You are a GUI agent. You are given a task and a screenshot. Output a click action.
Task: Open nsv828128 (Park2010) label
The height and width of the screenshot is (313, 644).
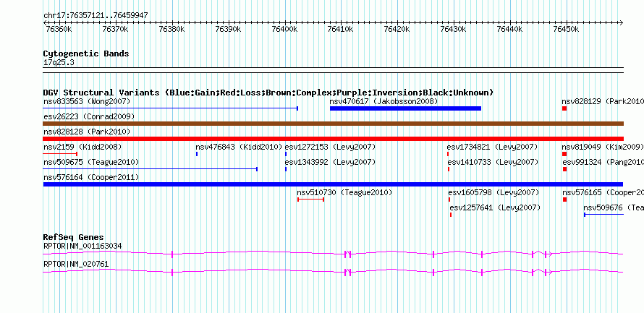coord(87,132)
